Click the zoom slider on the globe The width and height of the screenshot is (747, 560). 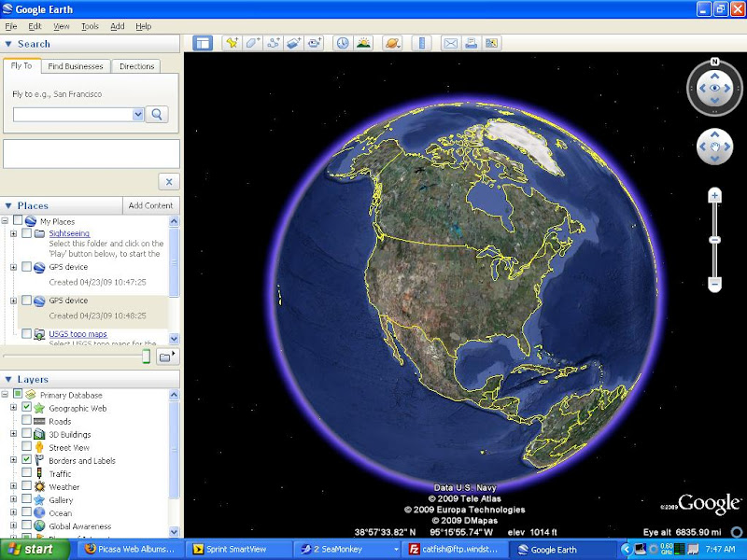point(714,241)
